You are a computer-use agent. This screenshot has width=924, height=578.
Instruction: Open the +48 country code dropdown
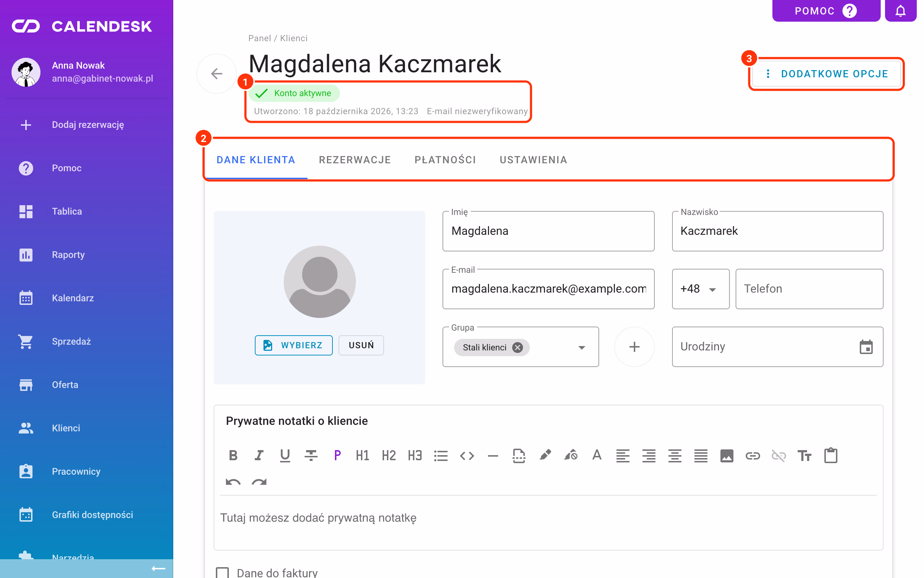[701, 289]
